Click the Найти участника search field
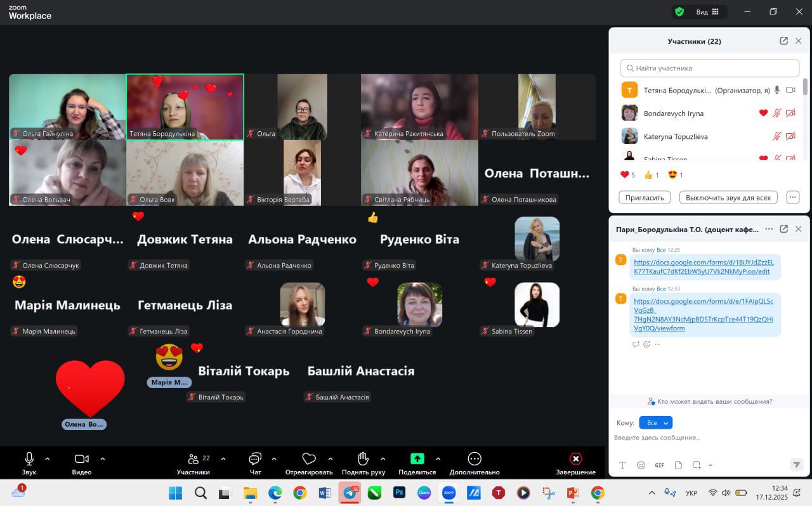Viewport: 812px width, 506px height. coord(709,68)
